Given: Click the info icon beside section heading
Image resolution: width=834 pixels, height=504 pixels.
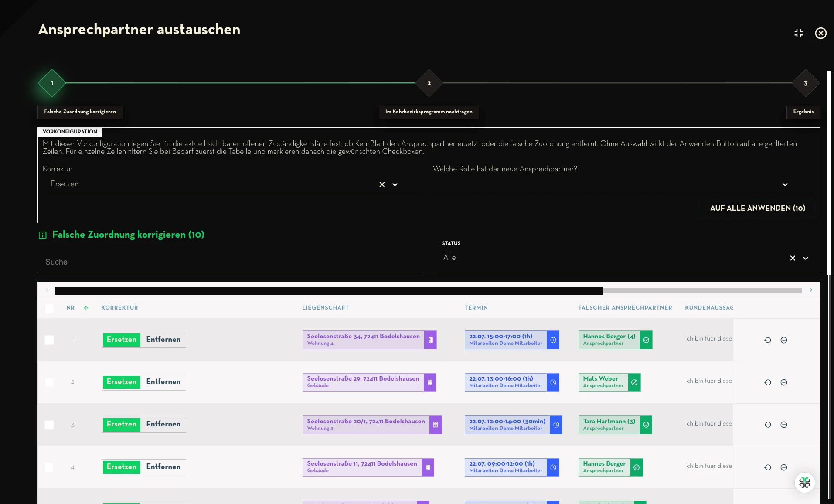Looking at the screenshot, I should 43,235.
